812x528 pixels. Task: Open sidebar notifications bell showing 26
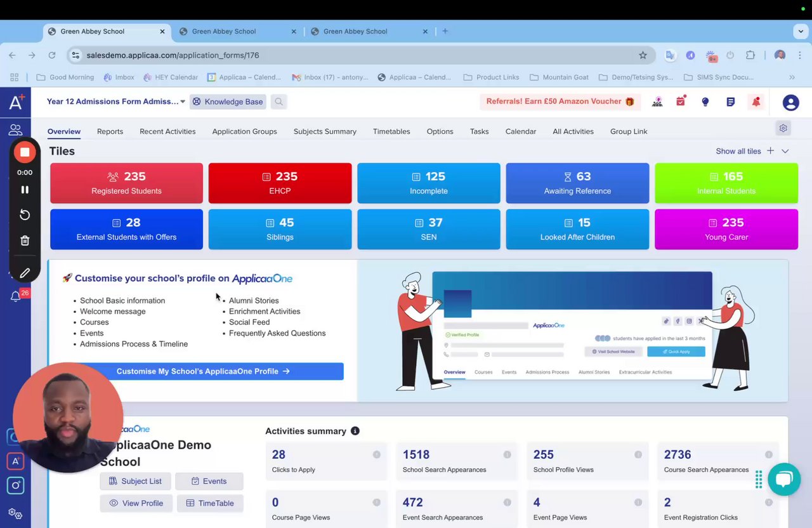[x=16, y=296]
